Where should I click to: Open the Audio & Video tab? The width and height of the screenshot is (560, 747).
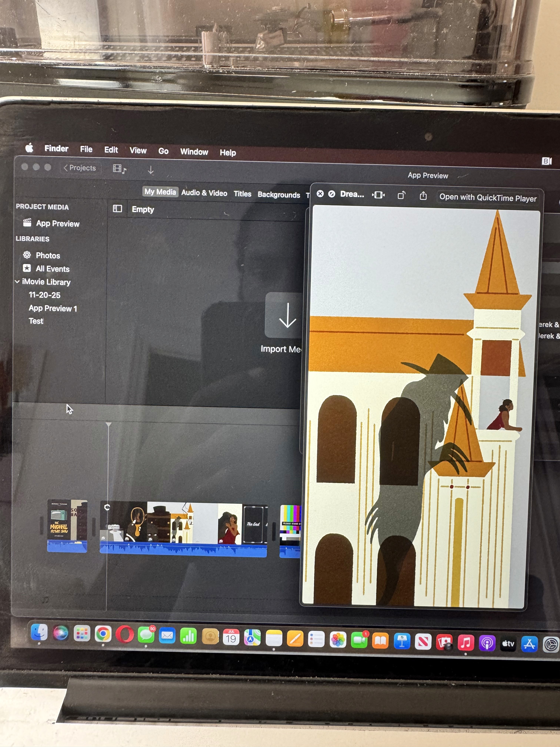(x=204, y=193)
